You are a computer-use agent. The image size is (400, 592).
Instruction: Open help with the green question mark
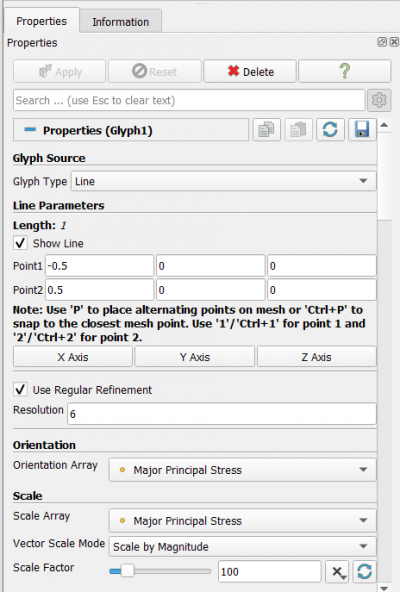344,71
